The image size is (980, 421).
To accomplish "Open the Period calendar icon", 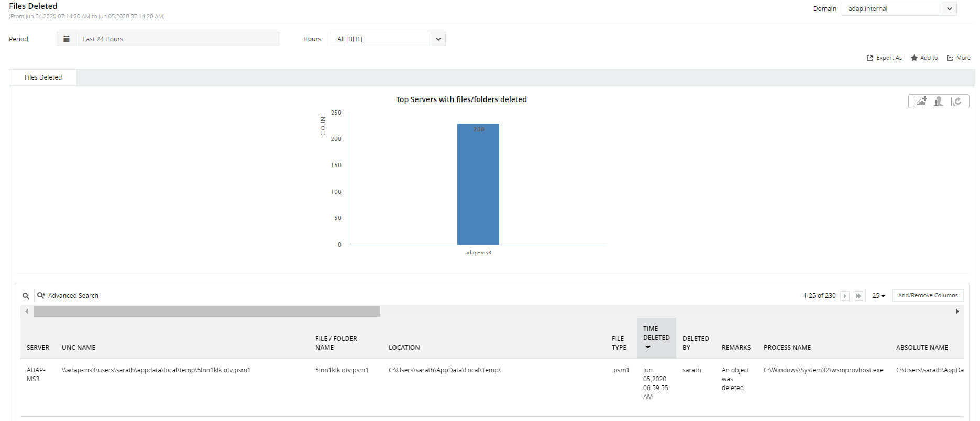I will (67, 39).
